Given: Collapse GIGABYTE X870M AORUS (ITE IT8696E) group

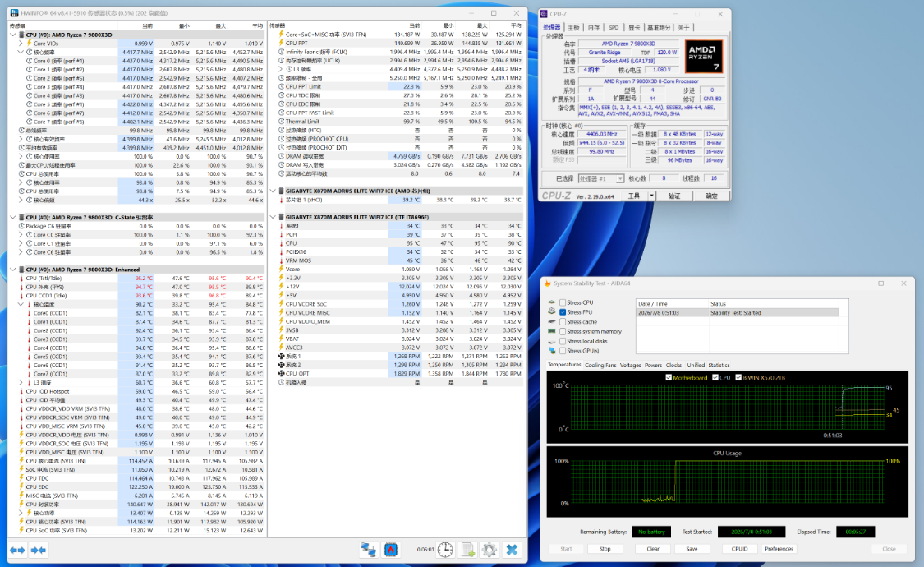Looking at the screenshot, I should click(x=274, y=218).
